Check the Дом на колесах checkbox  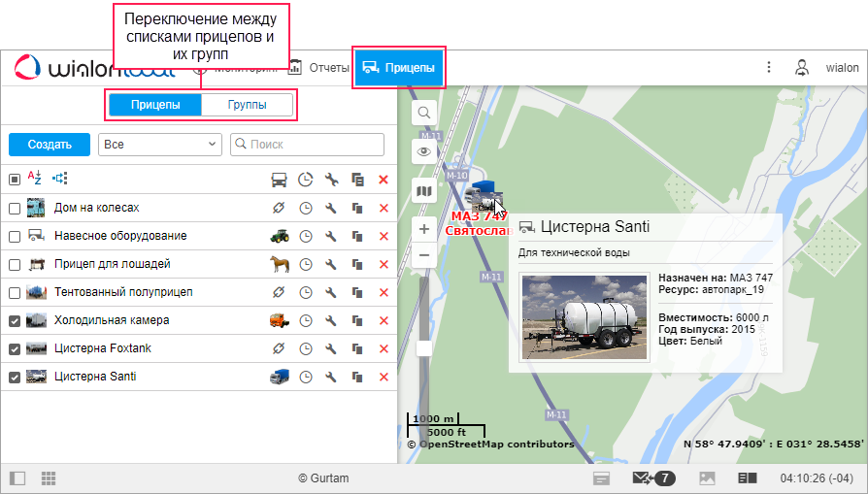tap(15, 209)
